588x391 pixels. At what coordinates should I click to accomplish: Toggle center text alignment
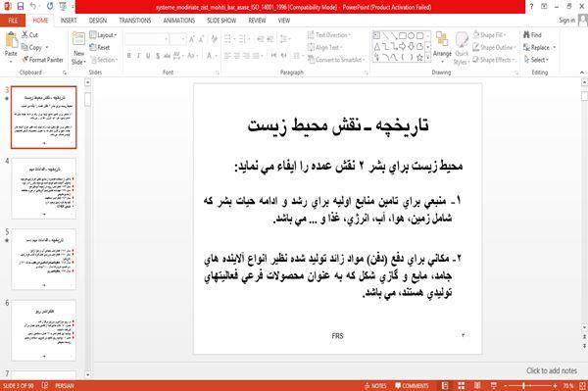tap(236, 56)
